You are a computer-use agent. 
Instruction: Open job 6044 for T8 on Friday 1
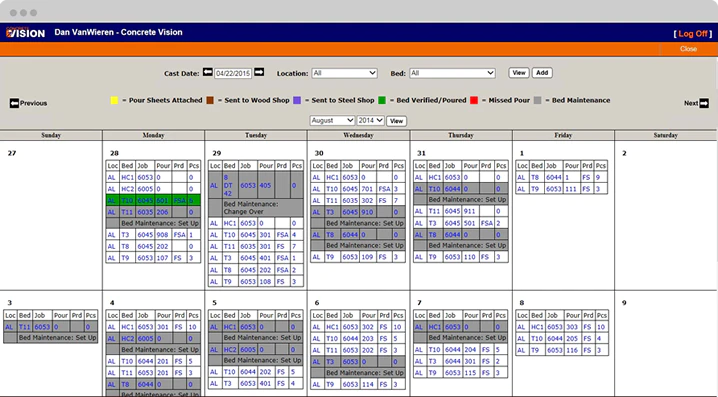click(x=554, y=177)
